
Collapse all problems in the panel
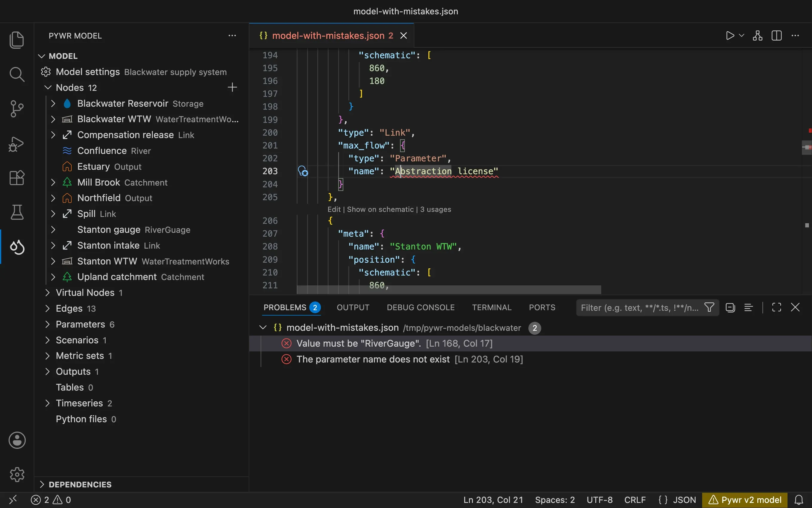click(x=730, y=307)
